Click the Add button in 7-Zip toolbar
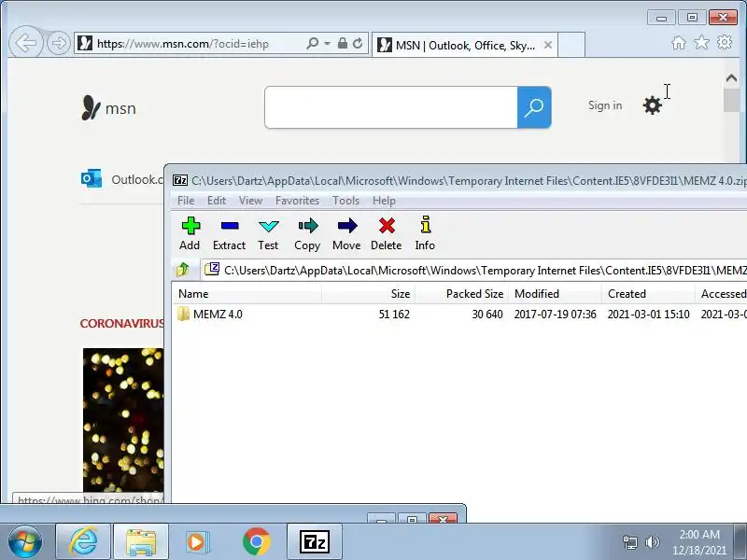The image size is (747, 560). pyautogui.click(x=190, y=233)
